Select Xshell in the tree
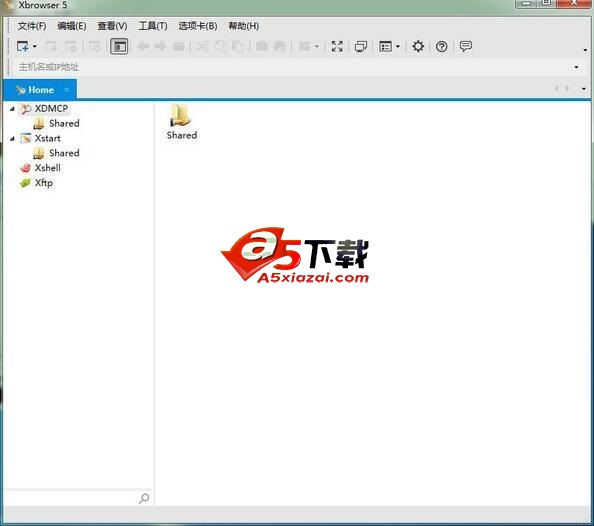The width and height of the screenshot is (594, 526). (x=47, y=168)
